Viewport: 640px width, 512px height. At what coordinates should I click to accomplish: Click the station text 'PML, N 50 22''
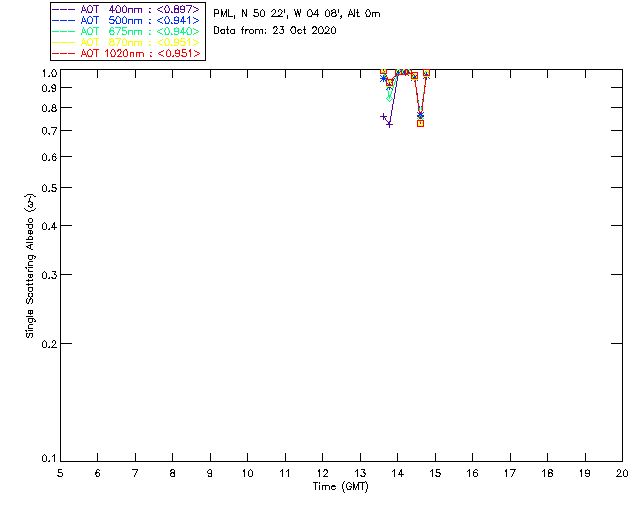[250, 13]
